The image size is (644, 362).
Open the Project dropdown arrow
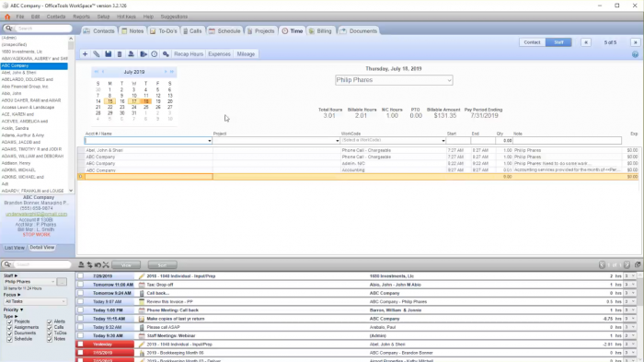[x=338, y=141]
